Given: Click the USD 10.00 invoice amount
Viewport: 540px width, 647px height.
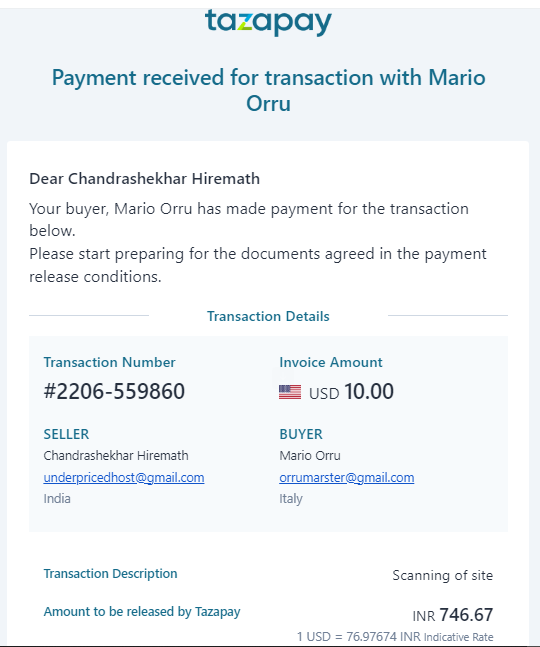Looking at the screenshot, I should click(351, 392).
